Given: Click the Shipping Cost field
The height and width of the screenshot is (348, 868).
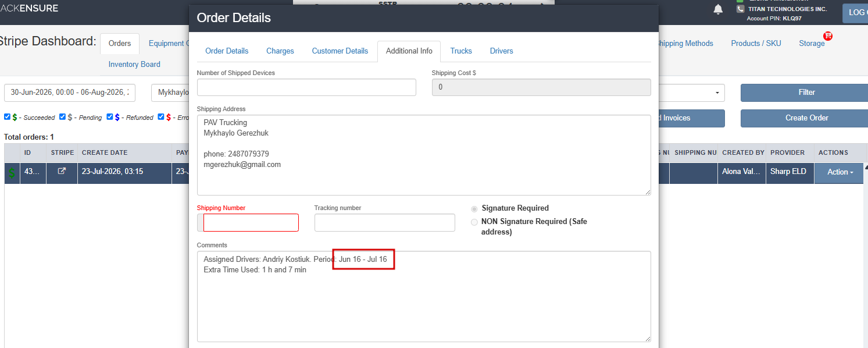Looking at the screenshot, I should [541, 87].
